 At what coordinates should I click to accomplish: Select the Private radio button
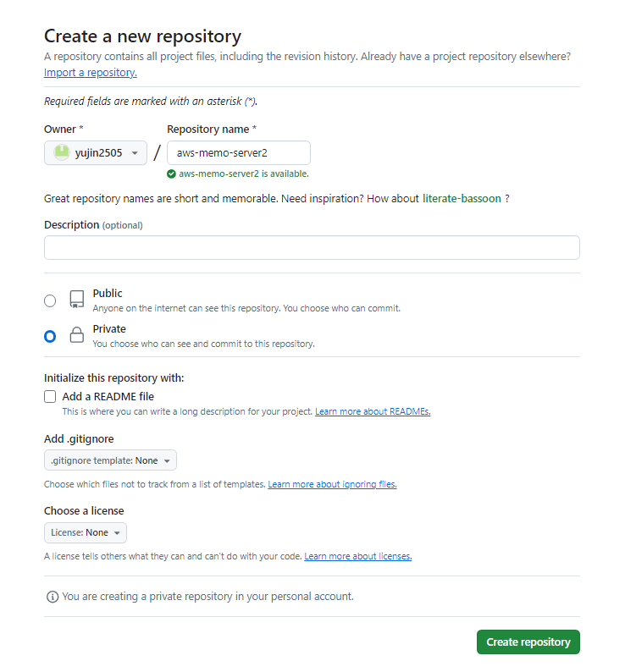click(x=50, y=337)
